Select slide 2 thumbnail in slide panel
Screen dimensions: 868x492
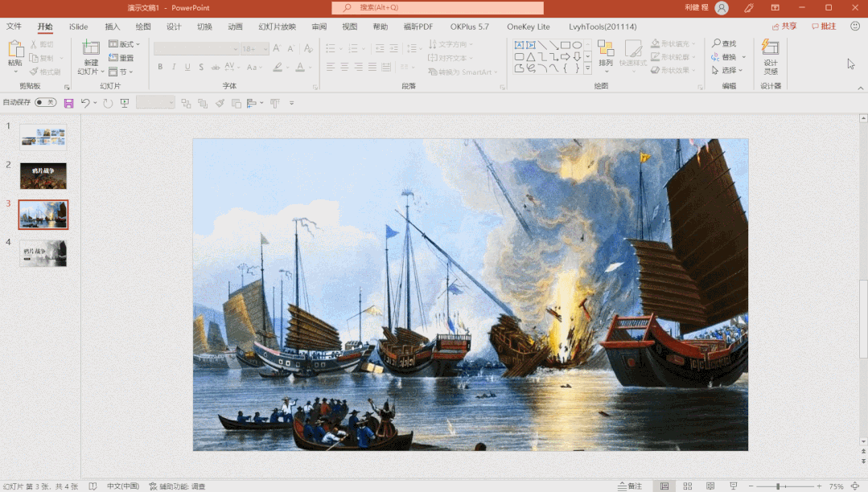click(43, 176)
